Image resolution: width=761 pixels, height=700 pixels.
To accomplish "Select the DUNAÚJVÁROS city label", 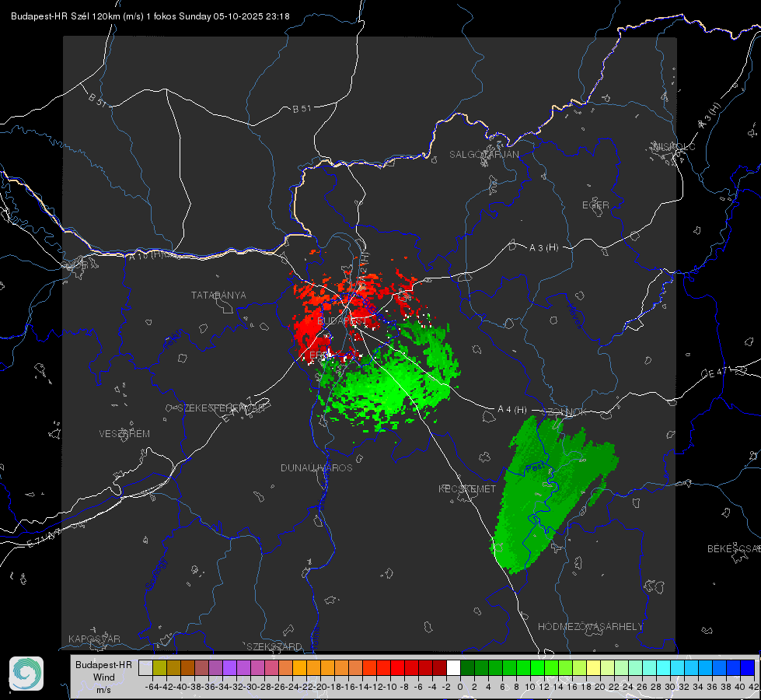I will coord(316,467).
